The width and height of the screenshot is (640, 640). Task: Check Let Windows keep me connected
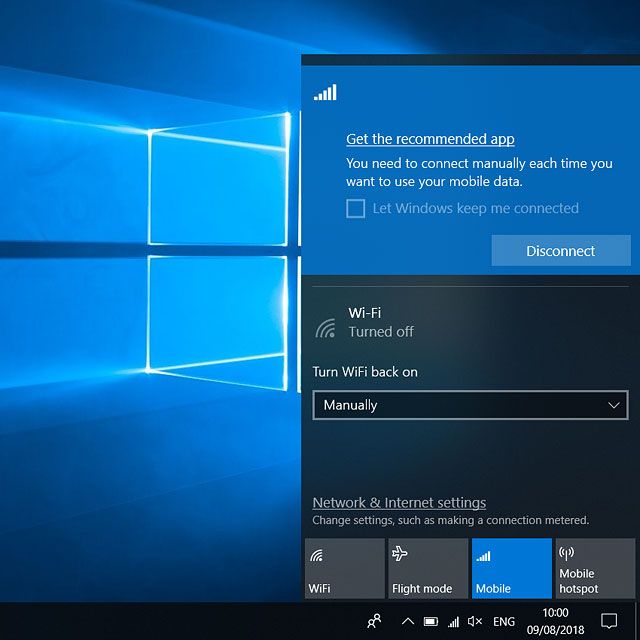[x=355, y=208]
